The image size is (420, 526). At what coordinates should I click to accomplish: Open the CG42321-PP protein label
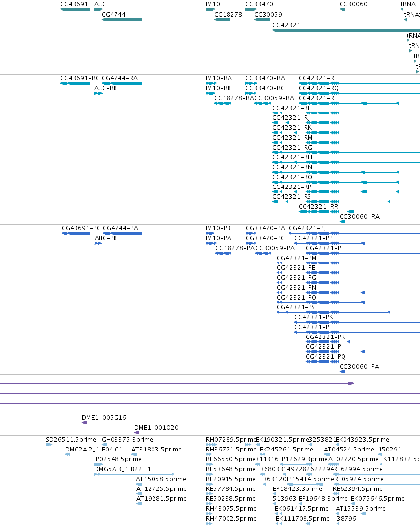313,238
